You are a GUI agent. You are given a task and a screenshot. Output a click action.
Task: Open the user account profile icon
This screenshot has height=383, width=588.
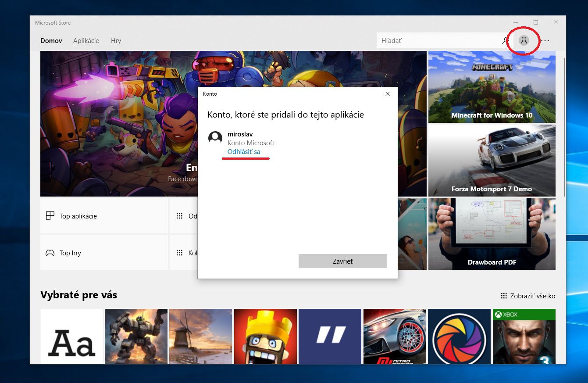(524, 40)
